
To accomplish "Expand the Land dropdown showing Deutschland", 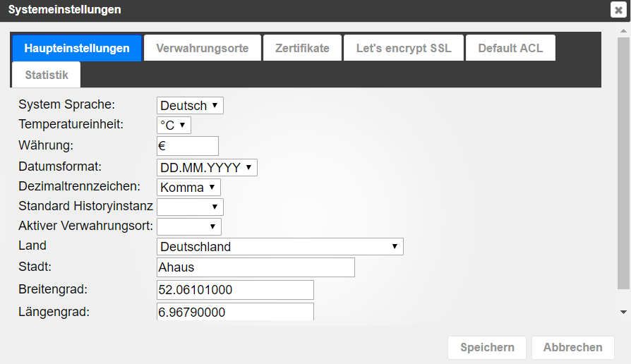I will [x=280, y=247].
